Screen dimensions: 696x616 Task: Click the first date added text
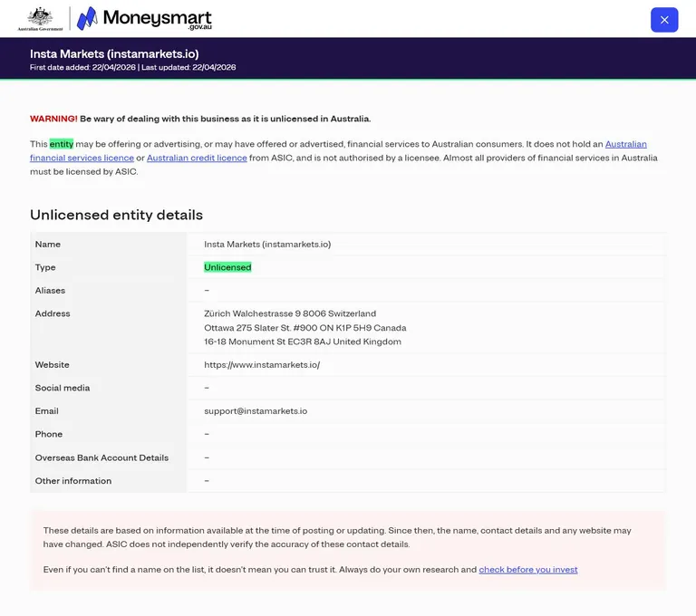click(x=82, y=67)
